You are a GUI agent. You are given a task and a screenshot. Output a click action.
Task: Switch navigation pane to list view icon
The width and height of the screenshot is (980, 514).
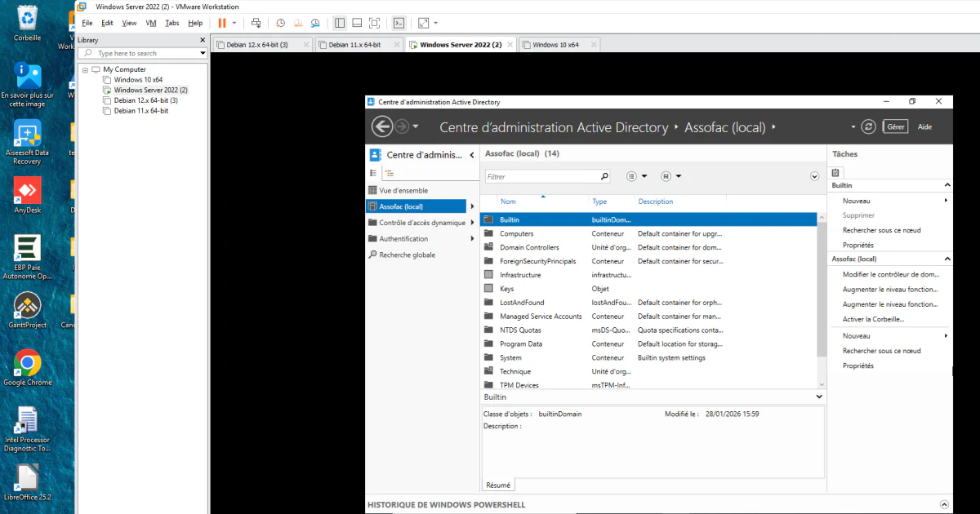374,173
